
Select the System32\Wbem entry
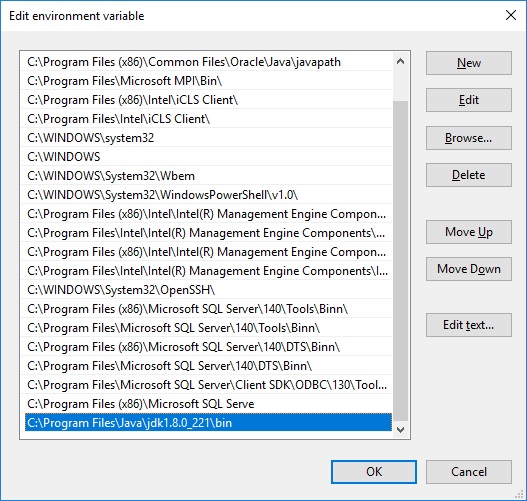[207, 176]
